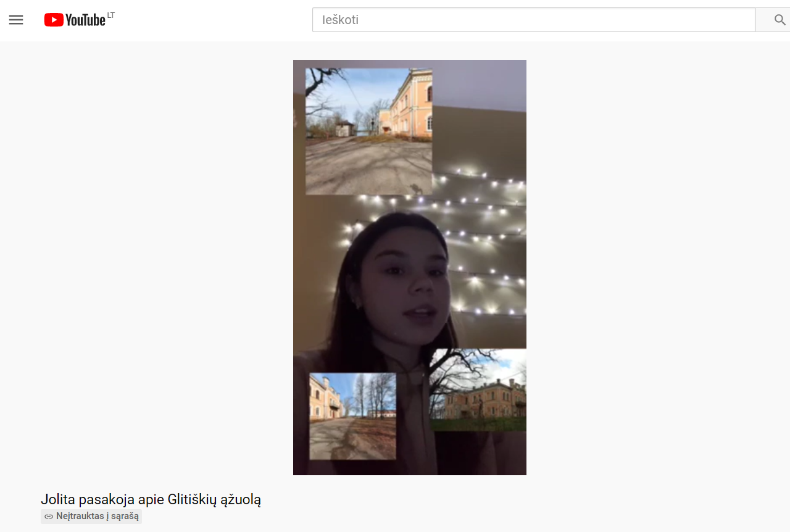Click the YouTube wordmark text

(85, 20)
